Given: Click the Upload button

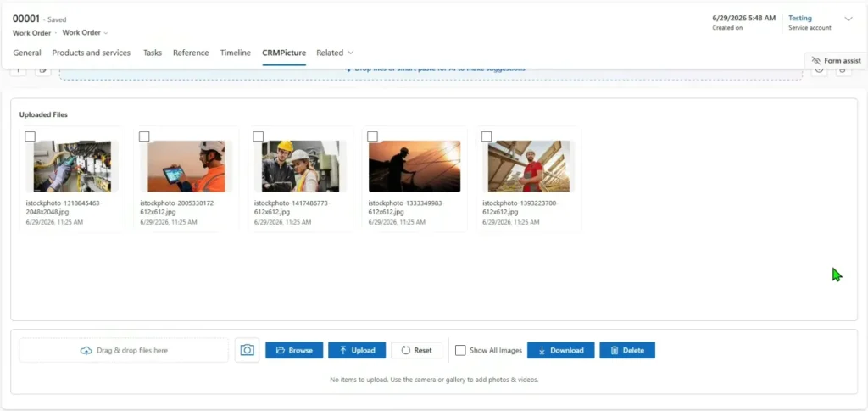Looking at the screenshot, I should pyautogui.click(x=357, y=350).
